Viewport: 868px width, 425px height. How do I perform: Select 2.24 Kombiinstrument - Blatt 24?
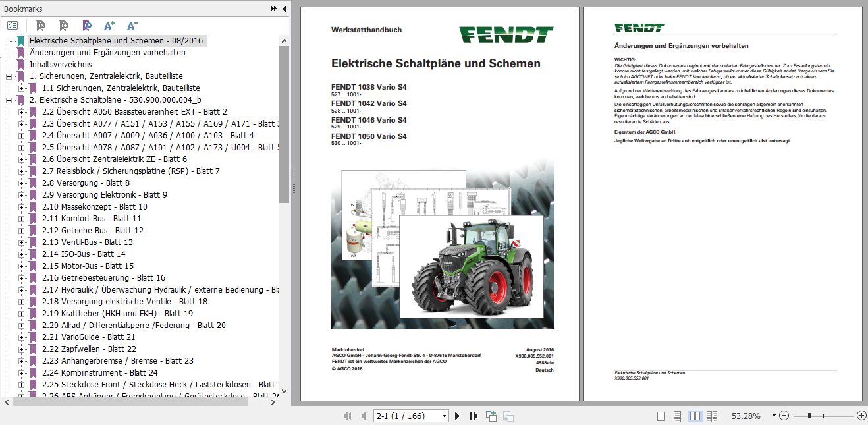pyautogui.click(x=99, y=373)
